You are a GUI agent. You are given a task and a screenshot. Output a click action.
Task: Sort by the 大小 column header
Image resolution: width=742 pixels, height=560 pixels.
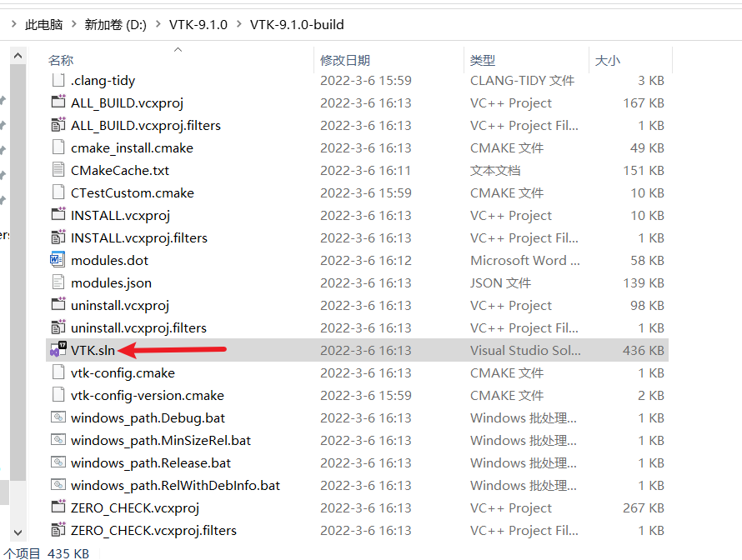(x=607, y=60)
